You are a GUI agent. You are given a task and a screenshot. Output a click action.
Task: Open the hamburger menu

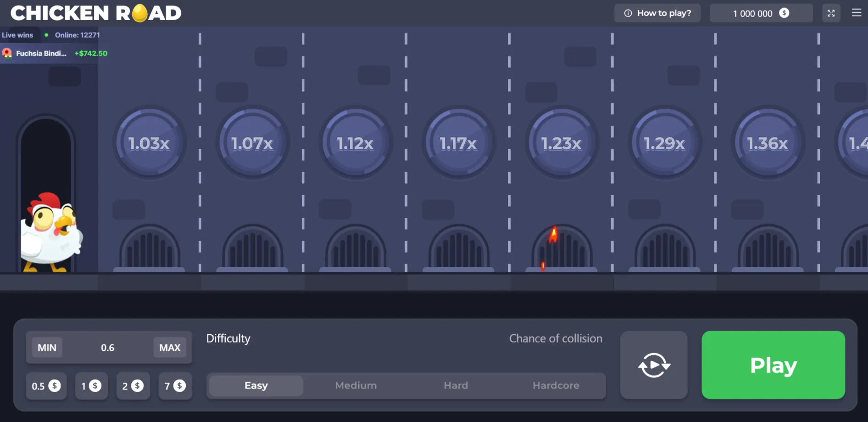(x=856, y=13)
